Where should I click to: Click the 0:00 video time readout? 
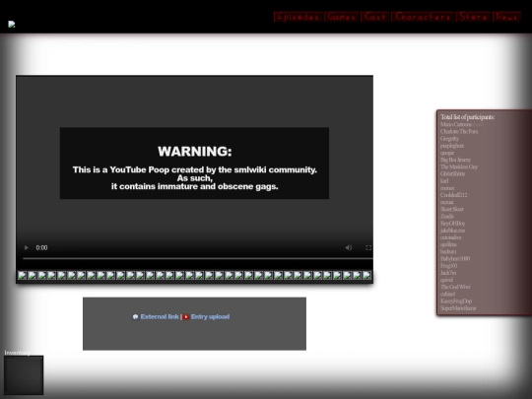41,247
